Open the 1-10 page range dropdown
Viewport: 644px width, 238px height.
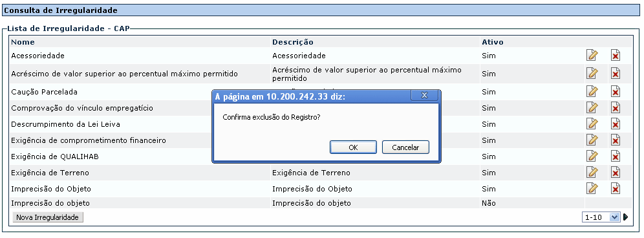point(601,217)
